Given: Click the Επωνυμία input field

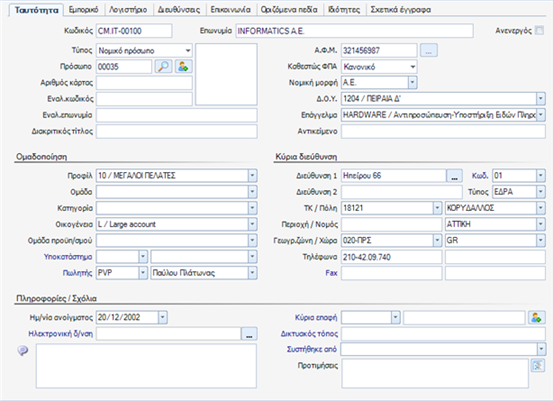Looking at the screenshot, I should click(x=354, y=31).
